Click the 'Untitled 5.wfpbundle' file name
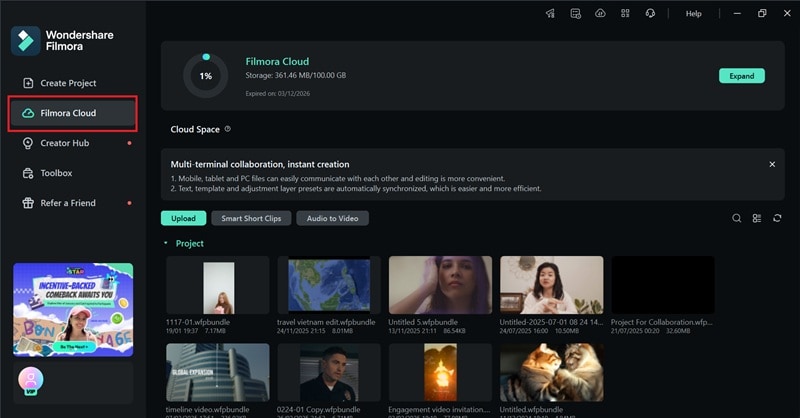800x418 pixels. coord(423,322)
